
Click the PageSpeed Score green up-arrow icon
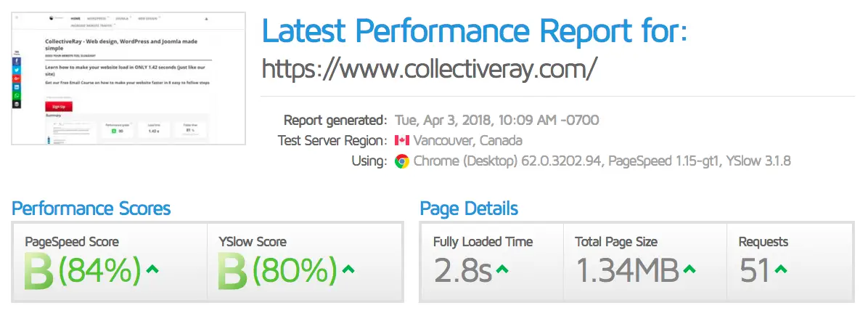153,270
